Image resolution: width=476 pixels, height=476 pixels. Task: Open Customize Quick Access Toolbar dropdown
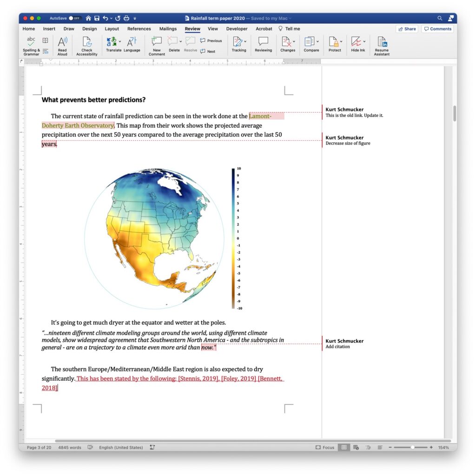click(x=135, y=18)
